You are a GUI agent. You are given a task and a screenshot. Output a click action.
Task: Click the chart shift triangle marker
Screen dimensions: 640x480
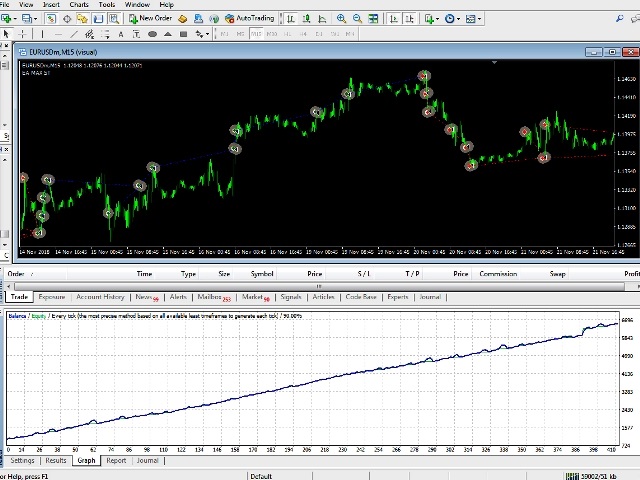494,62
